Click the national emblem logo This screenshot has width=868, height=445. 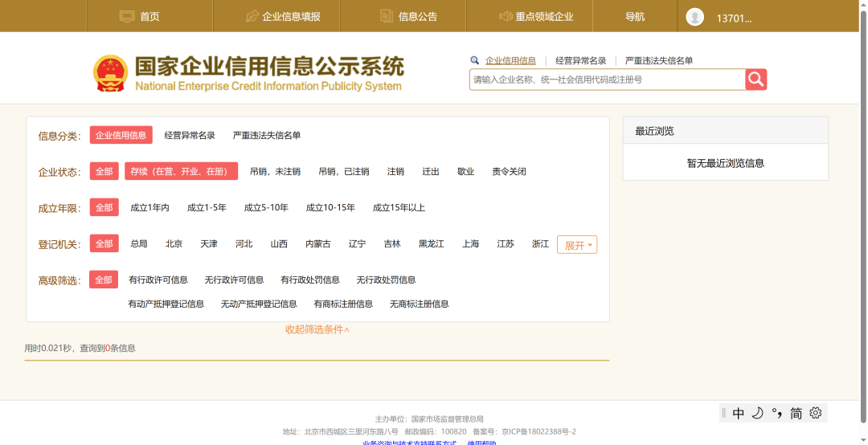coord(110,73)
